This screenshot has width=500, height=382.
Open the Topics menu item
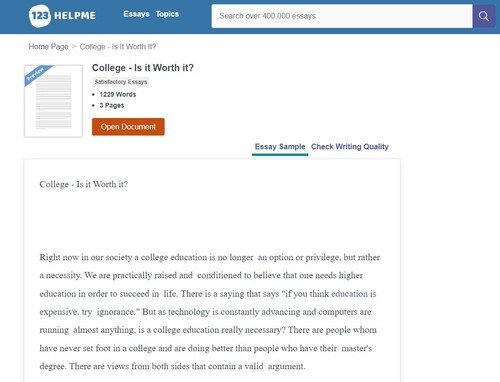(167, 14)
